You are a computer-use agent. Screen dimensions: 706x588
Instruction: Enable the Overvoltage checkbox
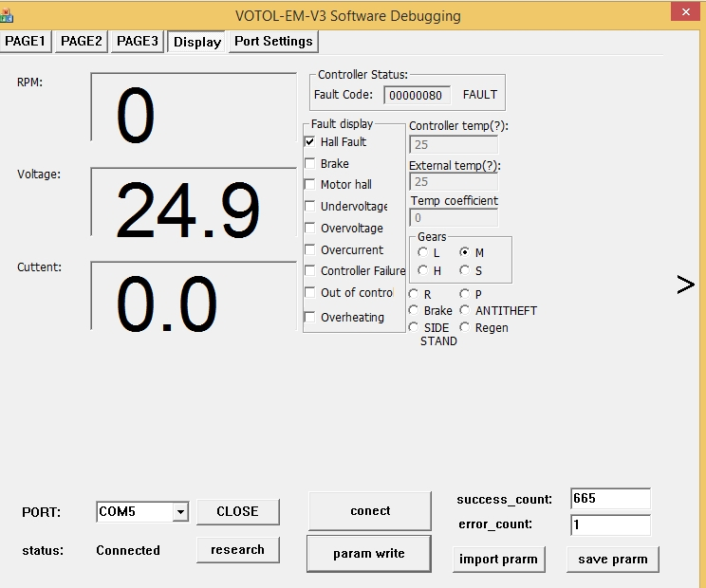tap(310, 228)
